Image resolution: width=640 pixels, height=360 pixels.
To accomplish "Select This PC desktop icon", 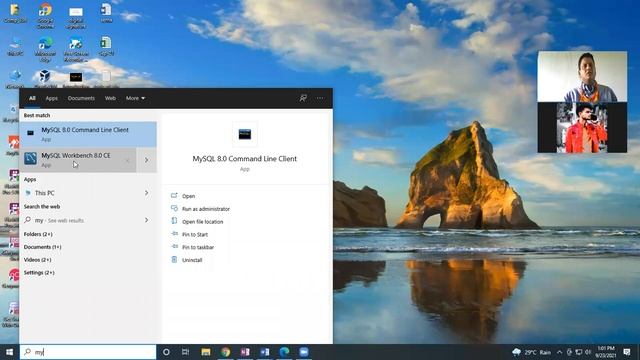I will tap(15, 46).
